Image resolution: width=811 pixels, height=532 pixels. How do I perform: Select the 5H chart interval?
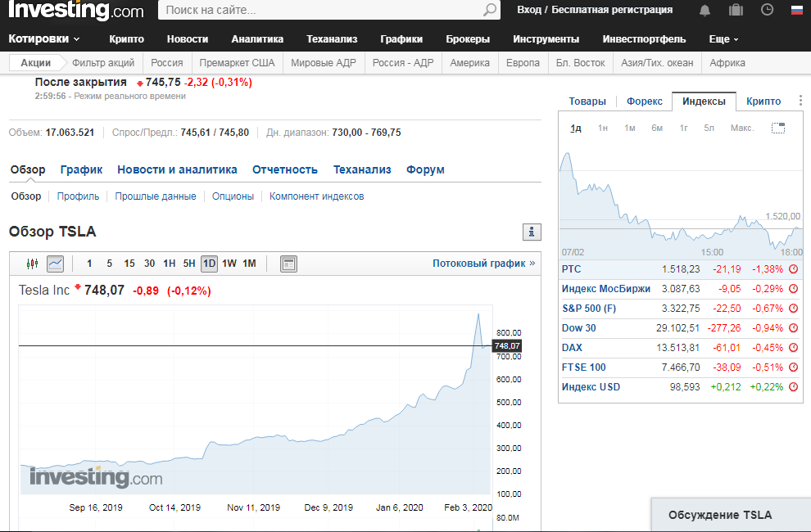(x=189, y=264)
